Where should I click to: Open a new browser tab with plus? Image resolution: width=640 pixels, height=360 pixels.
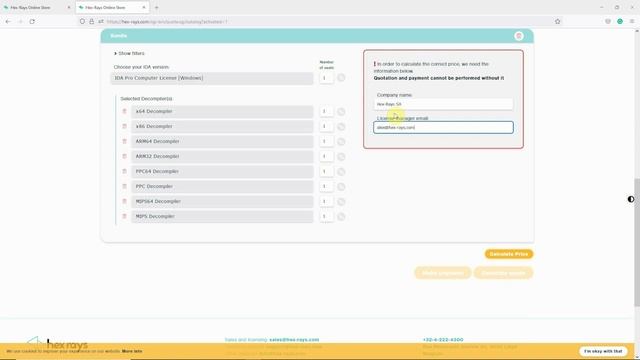tap(156, 7)
